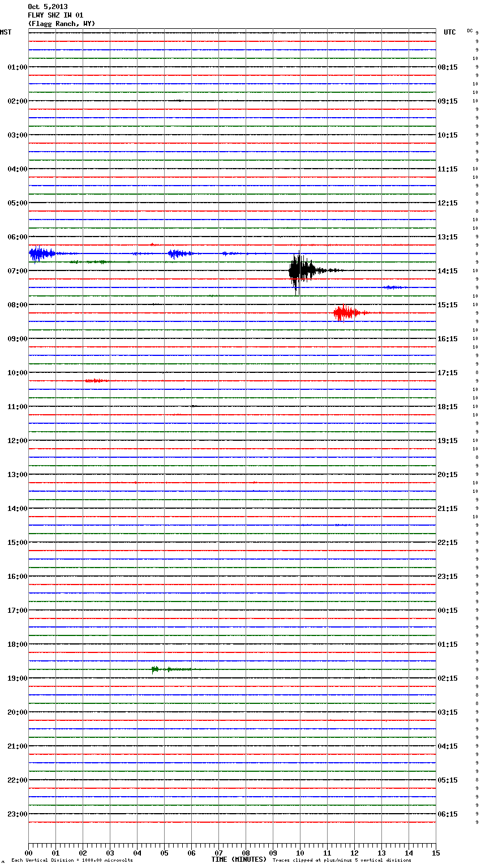
Task: Select the 19:00 MST row label
Action: [17, 678]
